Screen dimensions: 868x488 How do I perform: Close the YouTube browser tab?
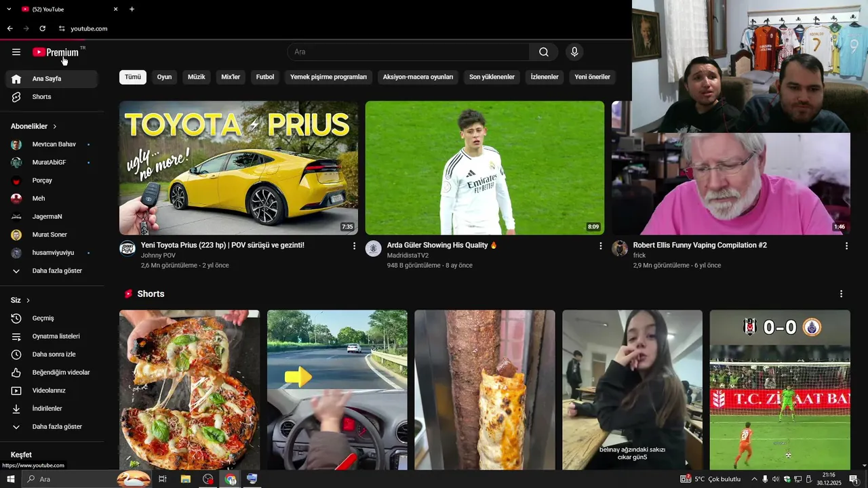tap(115, 9)
